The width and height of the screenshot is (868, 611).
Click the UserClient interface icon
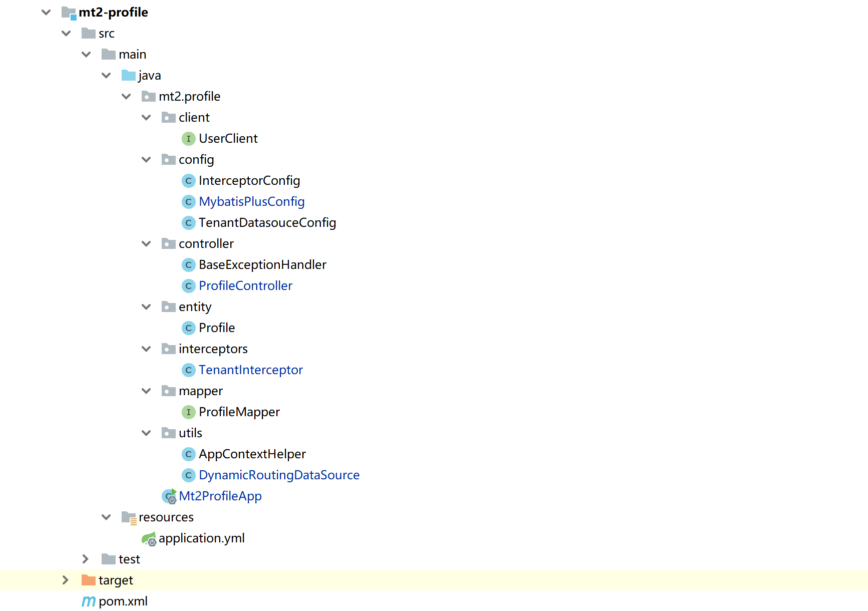click(189, 138)
